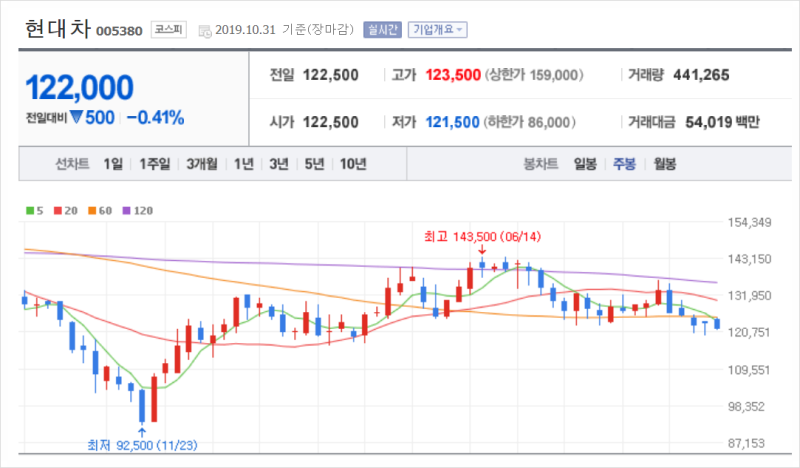Select the 10년 line chart tab
800x468 pixels.
point(353,164)
